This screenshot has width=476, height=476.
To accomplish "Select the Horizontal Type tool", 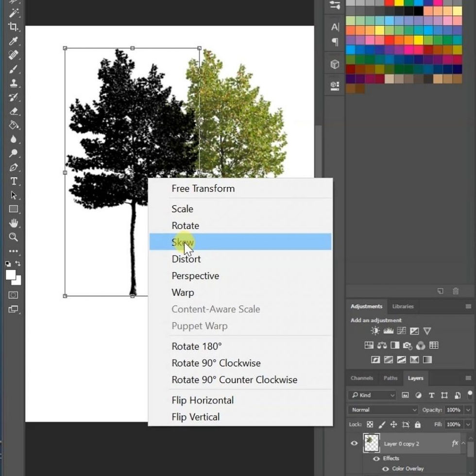I will click(x=14, y=181).
